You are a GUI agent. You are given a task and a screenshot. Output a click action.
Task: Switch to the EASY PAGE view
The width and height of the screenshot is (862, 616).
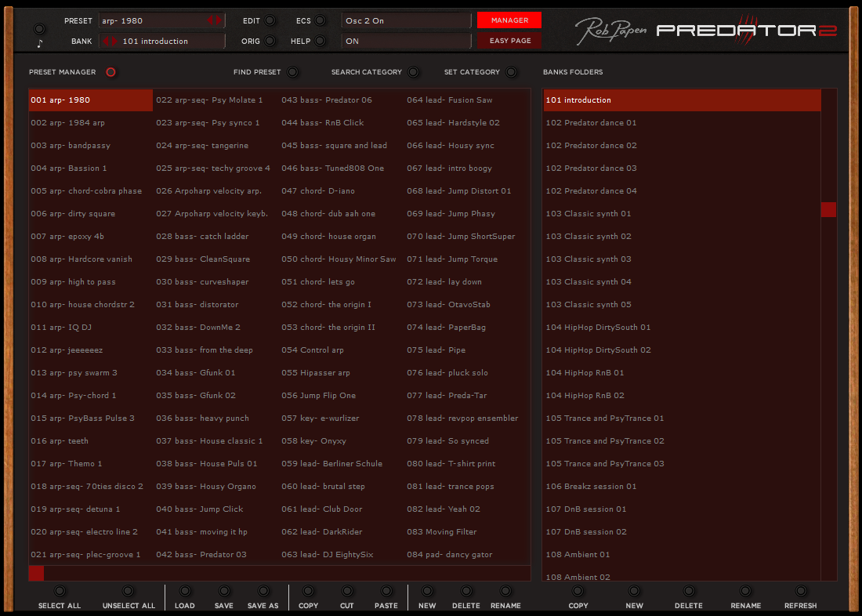pyautogui.click(x=509, y=41)
